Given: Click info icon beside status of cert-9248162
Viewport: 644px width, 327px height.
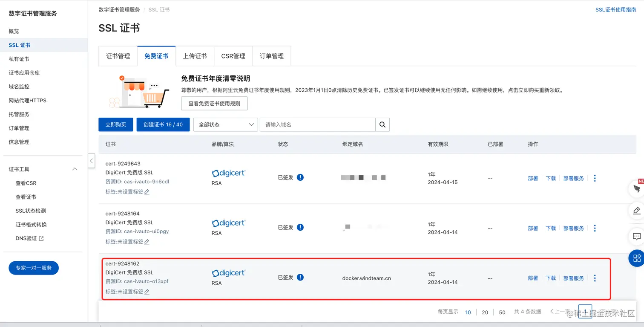Looking at the screenshot, I should [300, 277].
